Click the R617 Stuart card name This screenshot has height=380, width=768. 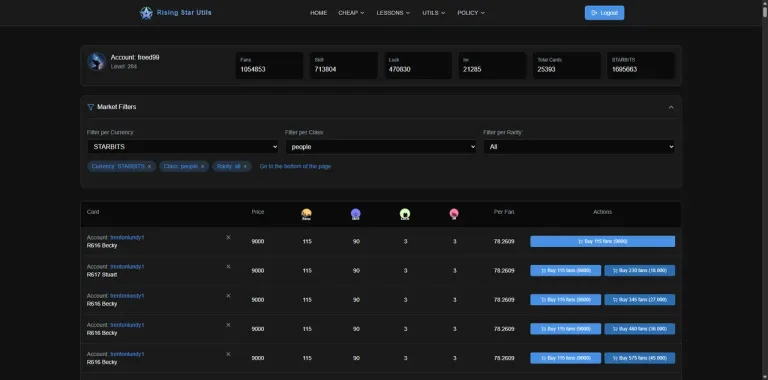[102, 275]
